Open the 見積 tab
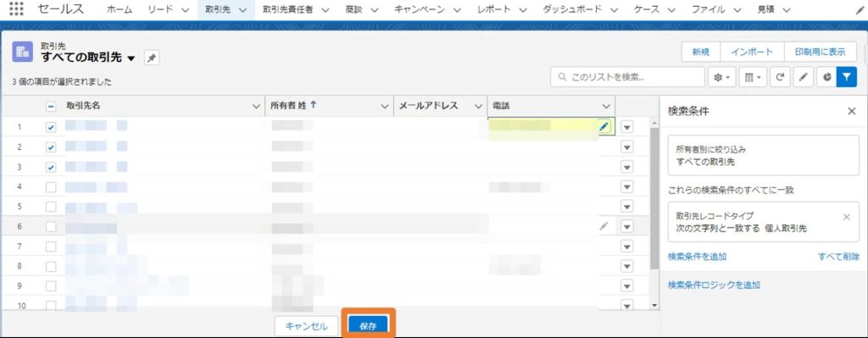This screenshot has height=338, width=868. pos(765,9)
